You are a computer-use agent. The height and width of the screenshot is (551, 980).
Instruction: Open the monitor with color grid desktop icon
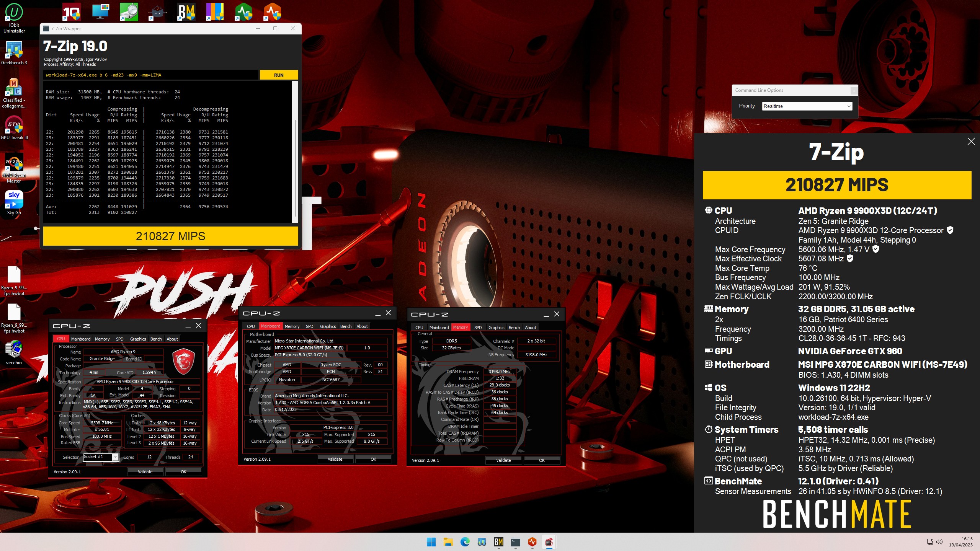pyautogui.click(x=100, y=12)
